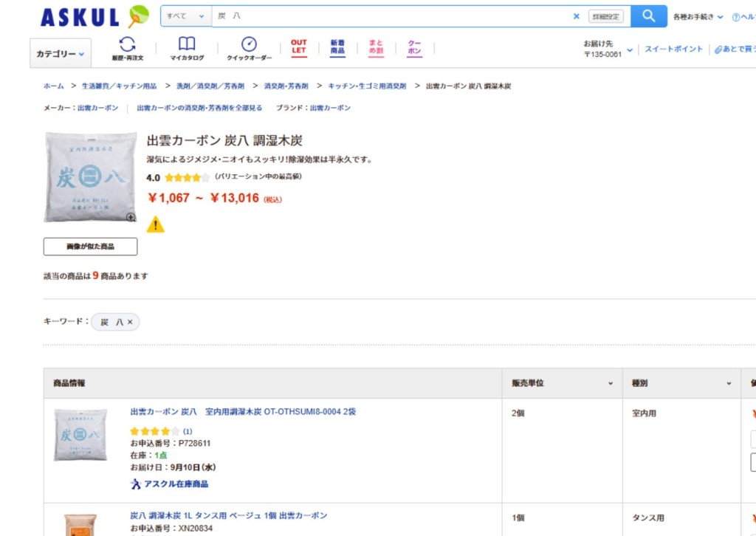The width and height of the screenshot is (756, 536).
Task: Sort by 販売単位 column dropdown
Action: (x=611, y=383)
